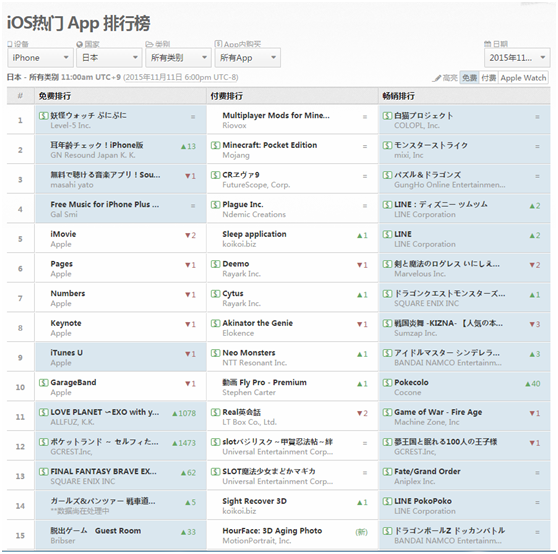558x554 pixels.
Task: Click COLOPL, Inc. publisher name
Action: click(x=417, y=126)
